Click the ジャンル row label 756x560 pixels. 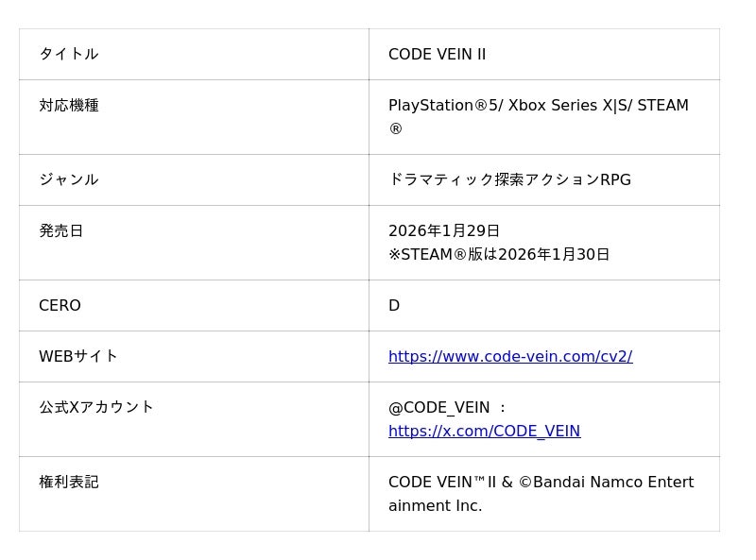click(69, 179)
